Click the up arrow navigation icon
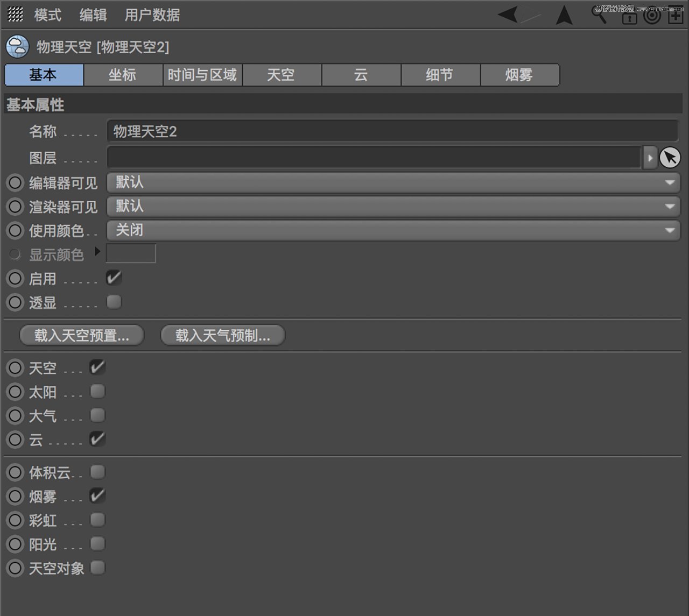Screen dimensions: 689x616 [x=564, y=16]
